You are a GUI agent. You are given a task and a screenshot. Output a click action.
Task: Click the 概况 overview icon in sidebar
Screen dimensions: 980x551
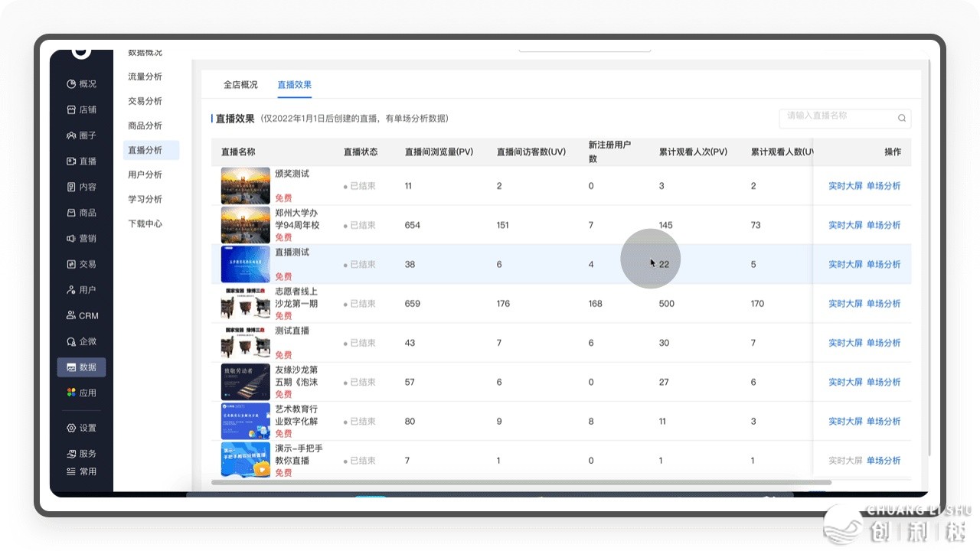click(x=71, y=84)
